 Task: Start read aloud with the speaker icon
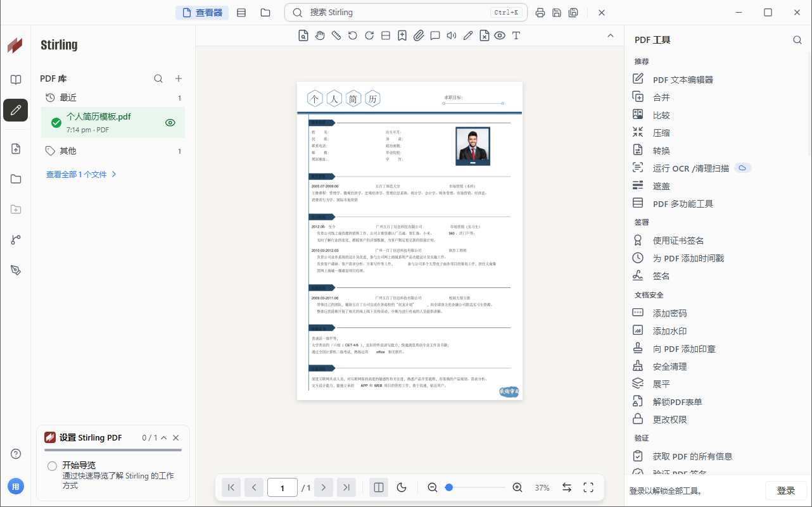[x=452, y=35]
